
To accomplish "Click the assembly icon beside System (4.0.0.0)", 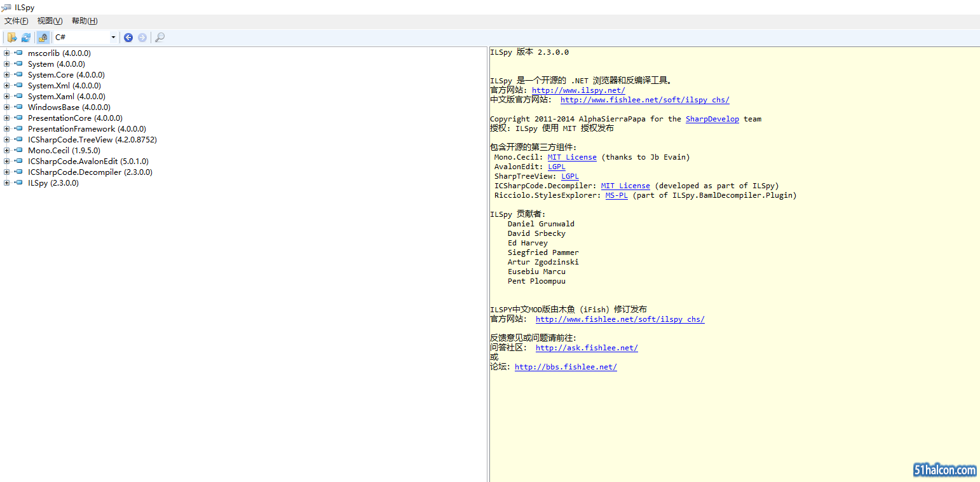I will (x=18, y=64).
